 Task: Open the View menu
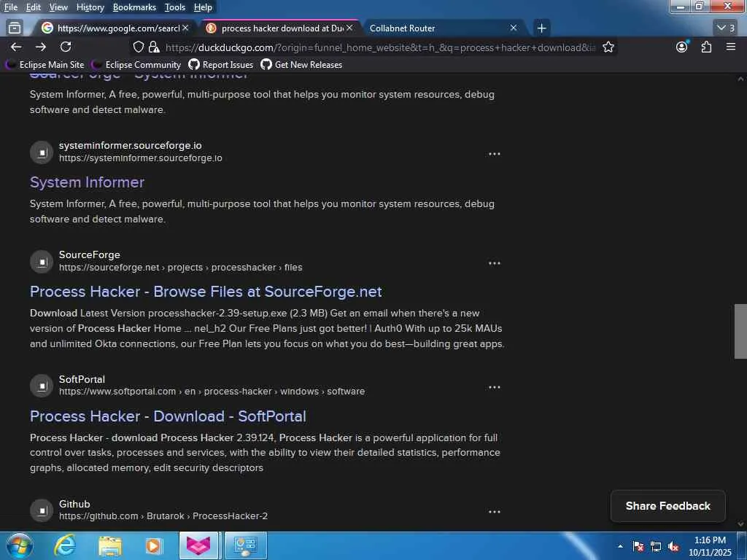[x=58, y=7]
